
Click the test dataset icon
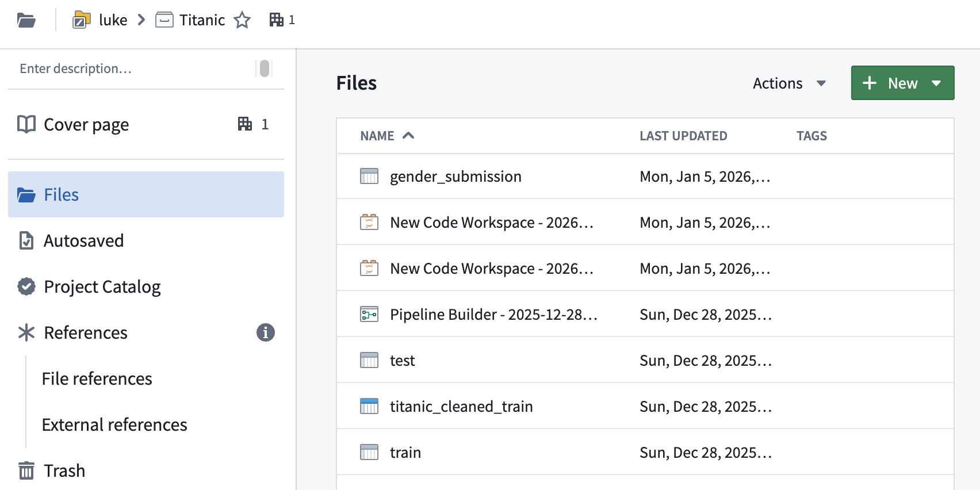pyautogui.click(x=369, y=360)
